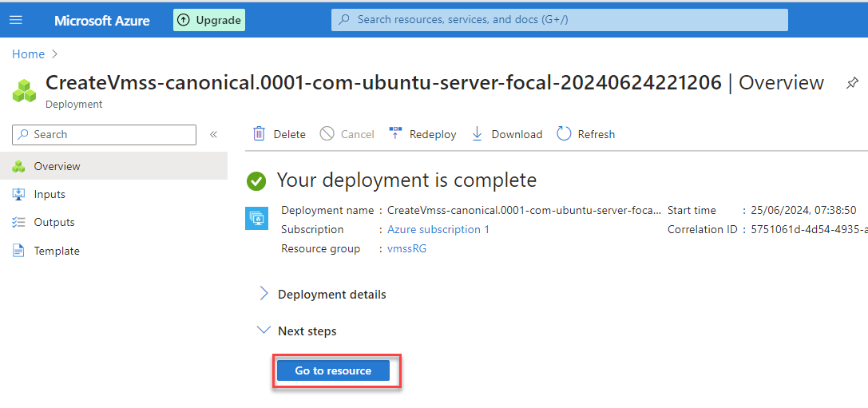Click the Go to resource button
Screen dimensions: 868x408
pos(333,370)
